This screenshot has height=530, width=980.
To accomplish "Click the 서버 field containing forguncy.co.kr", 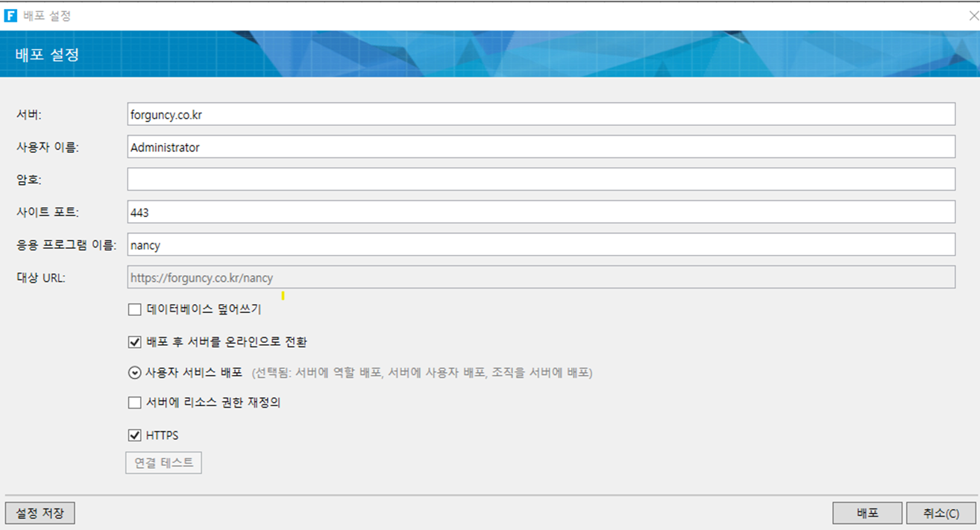I will pyautogui.click(x=541, y=115).
